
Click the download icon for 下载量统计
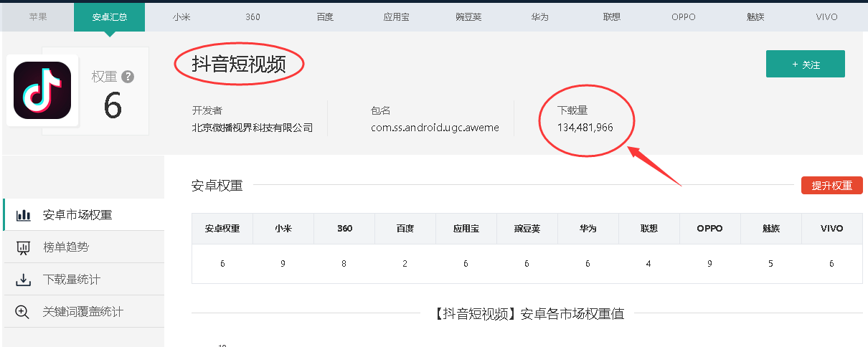click(x=24, y=280)
